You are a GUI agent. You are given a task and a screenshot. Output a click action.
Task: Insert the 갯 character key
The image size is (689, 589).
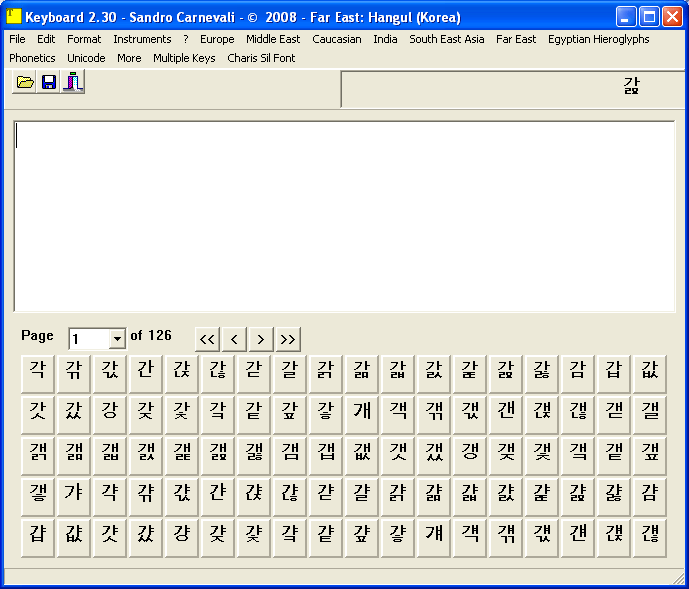click(398, 455)
